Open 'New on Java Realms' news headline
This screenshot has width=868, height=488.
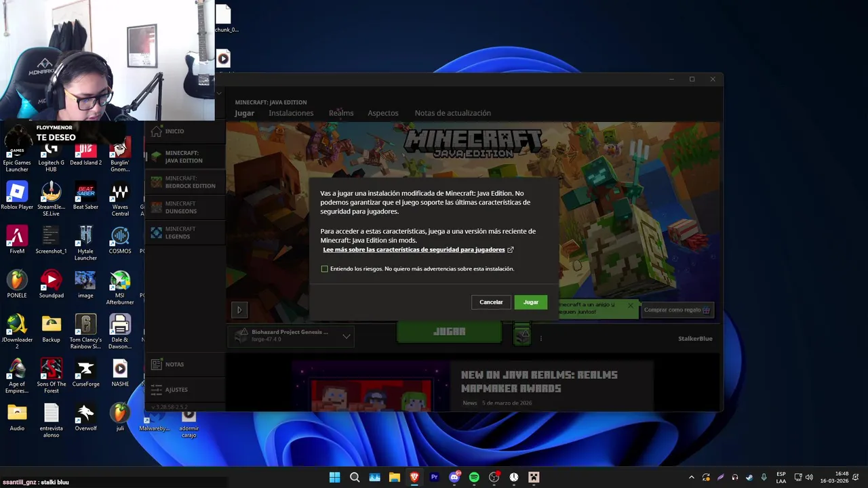click(x=539, y=382)
